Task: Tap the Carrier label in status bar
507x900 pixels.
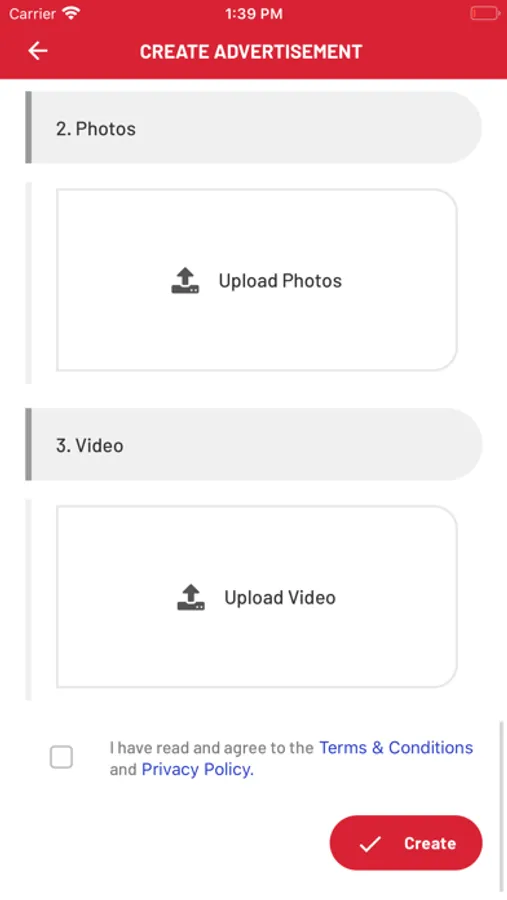Action: (32, 13)
